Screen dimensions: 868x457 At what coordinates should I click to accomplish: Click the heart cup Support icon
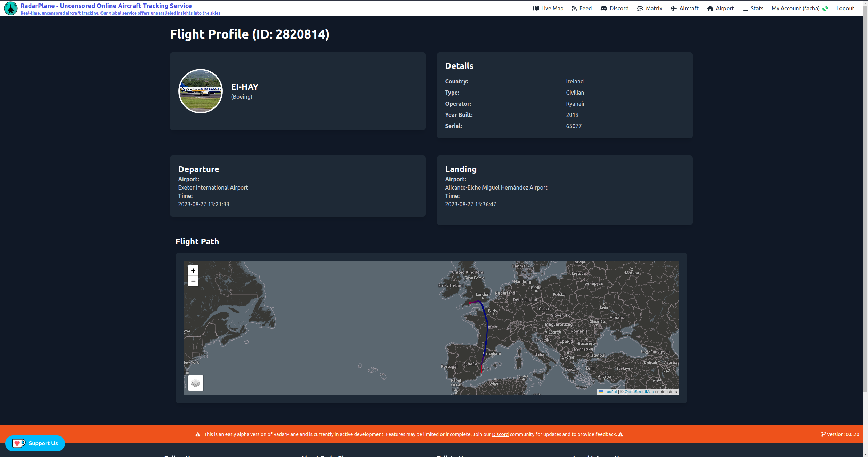[19, 443]
